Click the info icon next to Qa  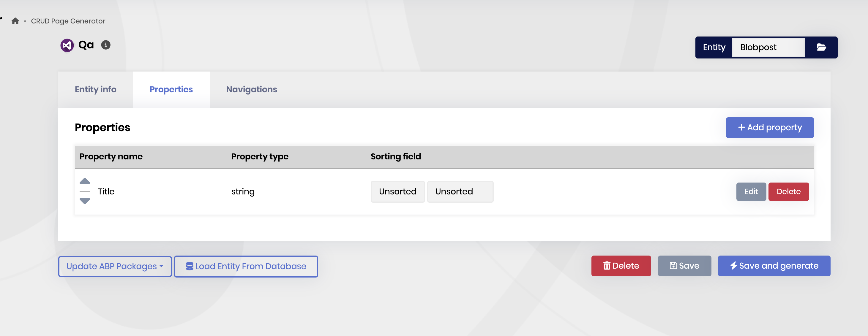click(x=106, y=45)
